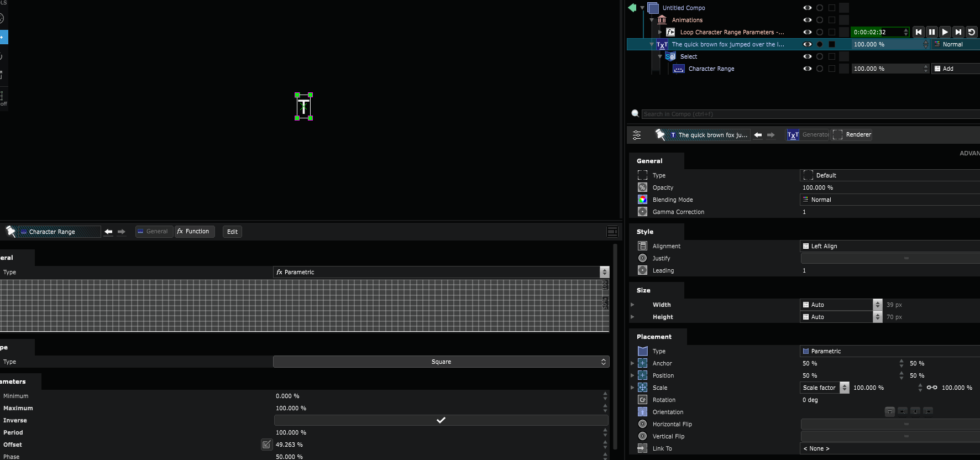Screen dimensions: 980x460
Task: Click the scale link chain icon
Action: (932, 388)
